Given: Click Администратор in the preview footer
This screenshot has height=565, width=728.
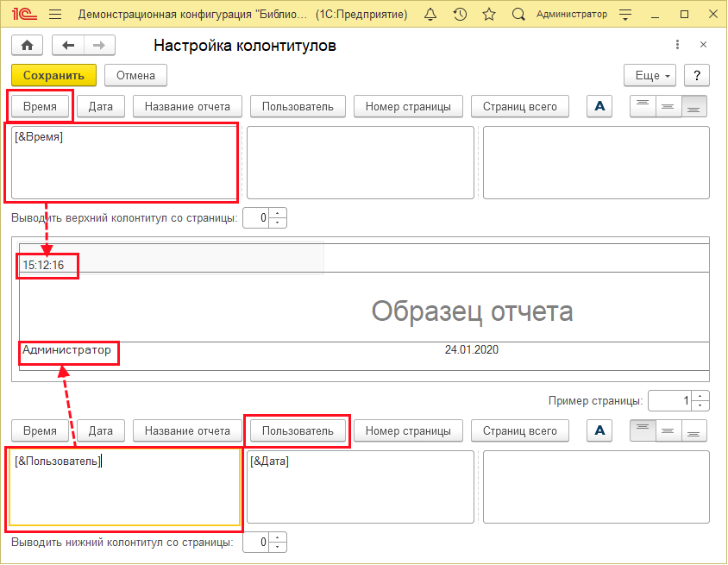Looking at the screenshot, I should tap(67, 349).
